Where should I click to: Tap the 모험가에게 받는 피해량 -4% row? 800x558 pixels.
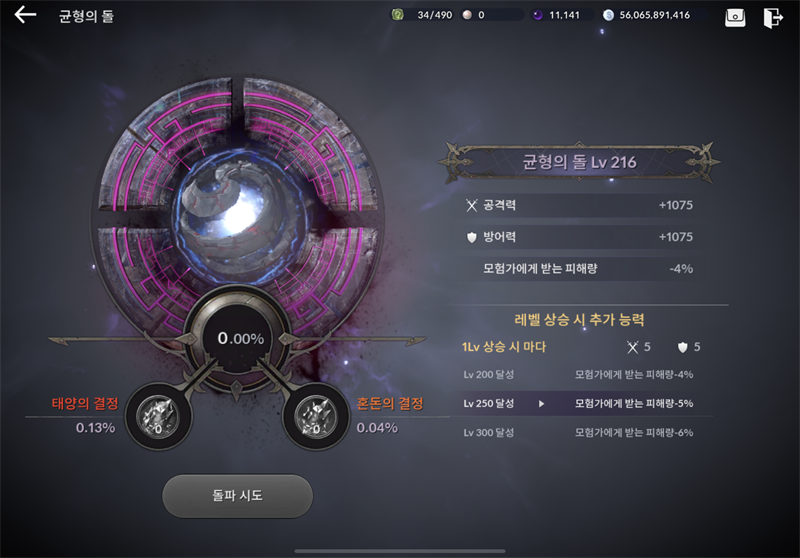(579, 268)
